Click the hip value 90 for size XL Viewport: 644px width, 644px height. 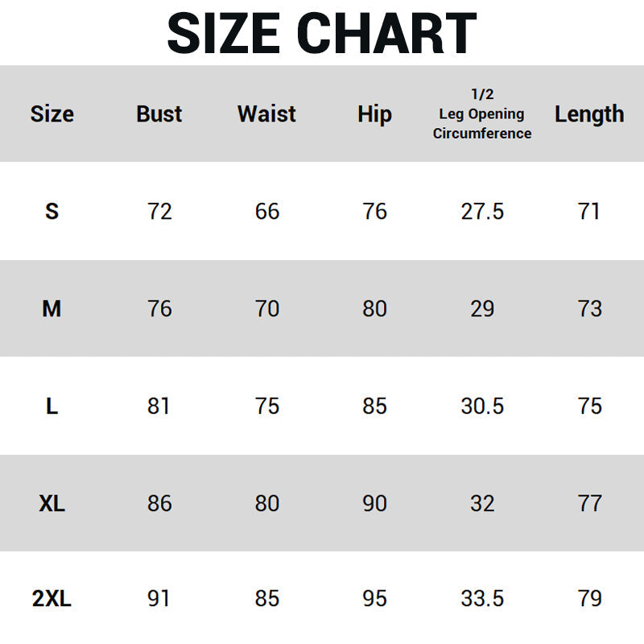click(374, 504)
